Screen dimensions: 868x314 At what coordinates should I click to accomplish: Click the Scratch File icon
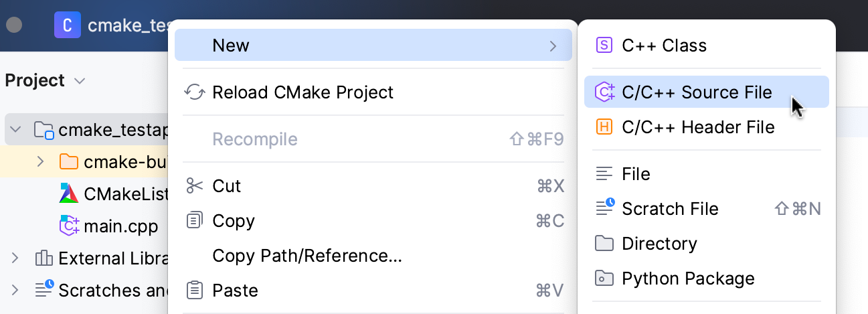(x=604, y=209)
